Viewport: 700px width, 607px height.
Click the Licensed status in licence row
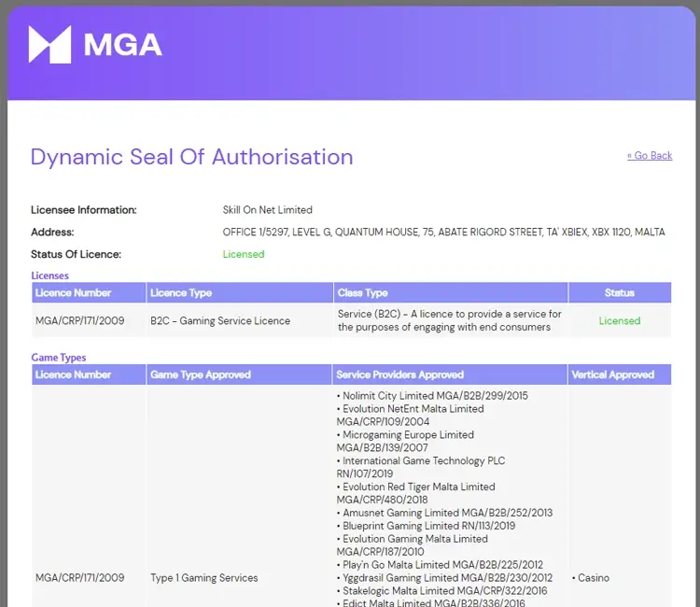[x=620, y=320]
